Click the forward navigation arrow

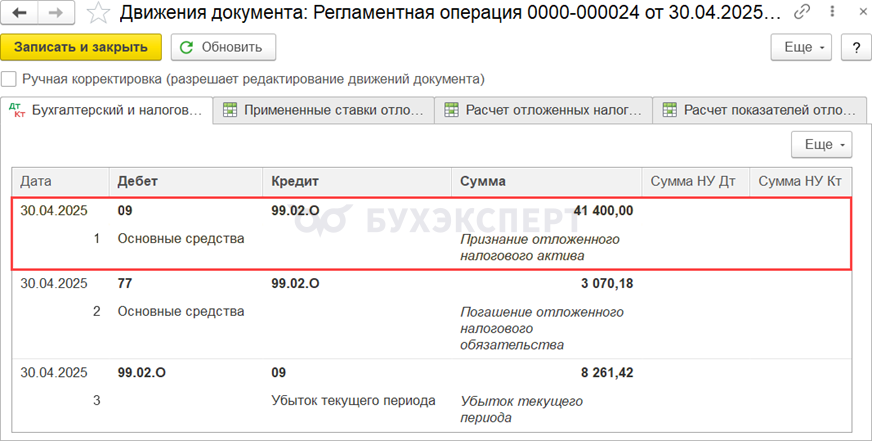point(55,14)
